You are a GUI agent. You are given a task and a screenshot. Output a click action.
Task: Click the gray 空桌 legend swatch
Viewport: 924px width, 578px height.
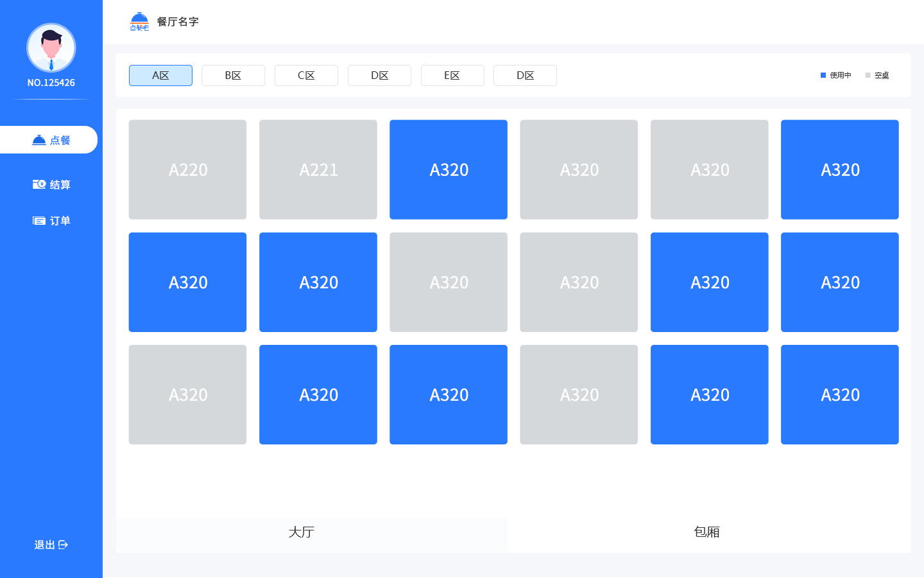[x=868, y=75]
